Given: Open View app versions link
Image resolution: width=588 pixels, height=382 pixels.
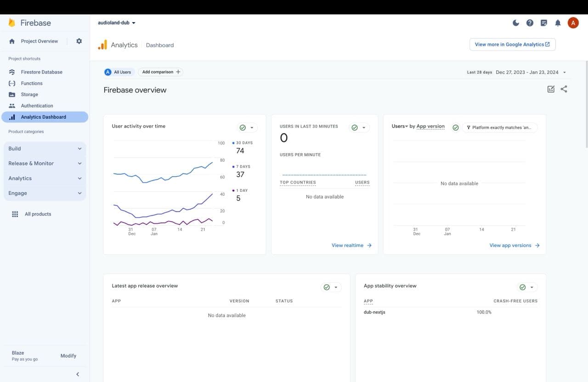Looking at the screenshot, I should tap(514, 245).
